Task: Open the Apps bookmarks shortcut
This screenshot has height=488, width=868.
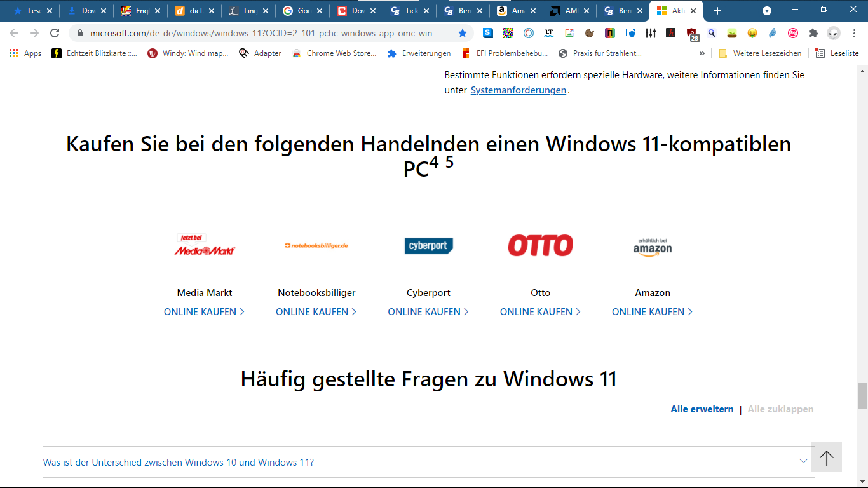Action: [x=25, y=53]
